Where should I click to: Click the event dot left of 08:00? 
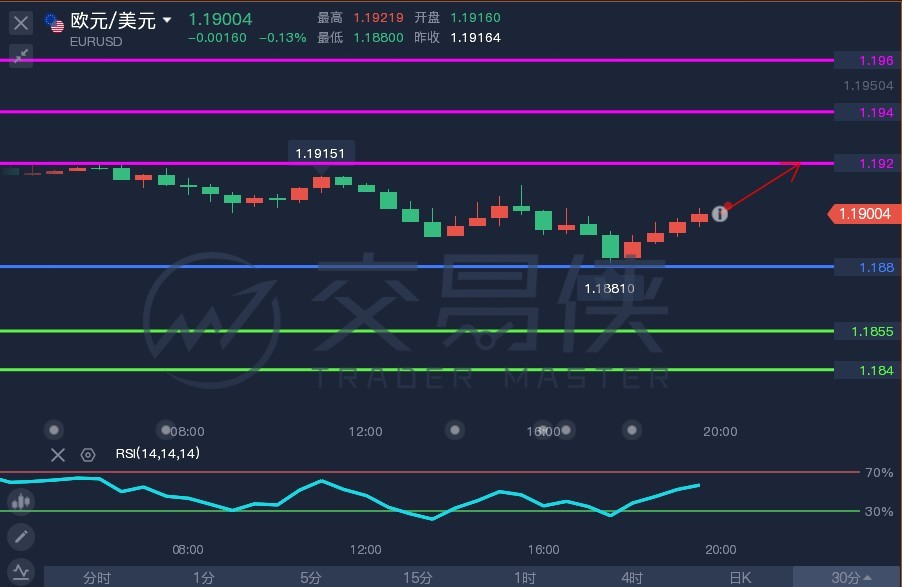click(166, 430)
